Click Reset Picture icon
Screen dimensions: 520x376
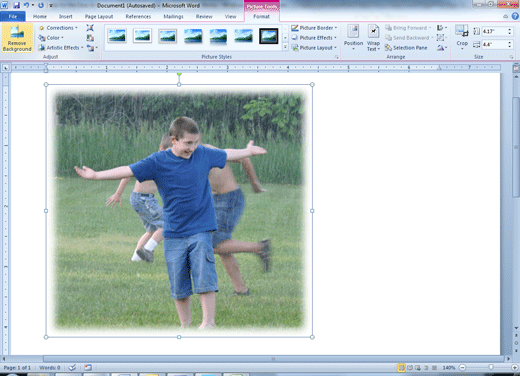[x=90, y=48]
